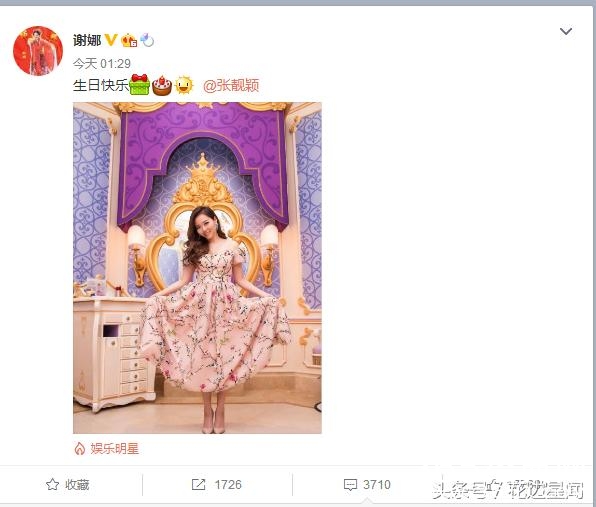This screenshot has height=507, width=596.
Task: Click the @张靓颖 mention link
Action: coord(231,85)
